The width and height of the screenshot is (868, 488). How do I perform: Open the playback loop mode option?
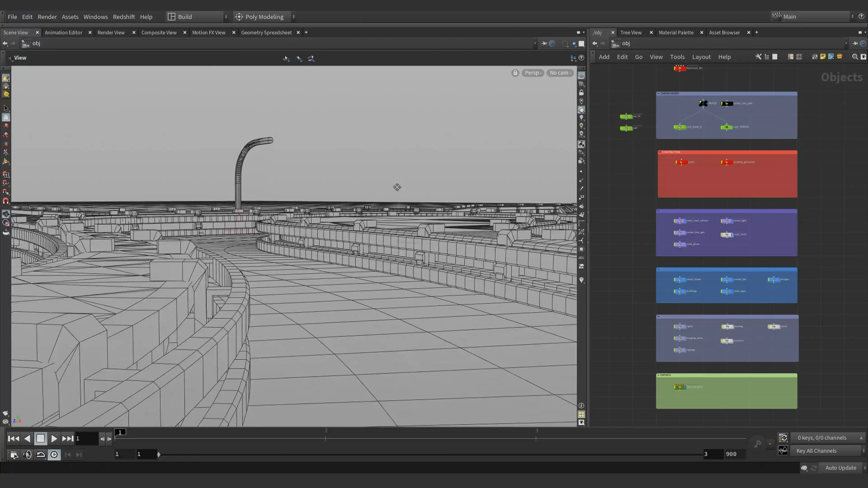coord(41,455)
